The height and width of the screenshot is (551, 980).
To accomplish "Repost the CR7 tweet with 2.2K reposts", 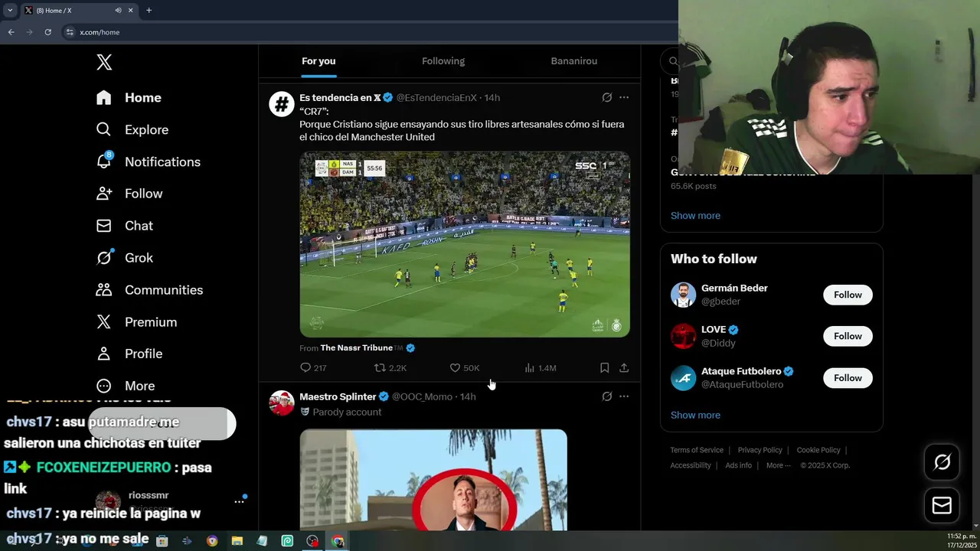I will pyautogui.click(x=390, y=368).
